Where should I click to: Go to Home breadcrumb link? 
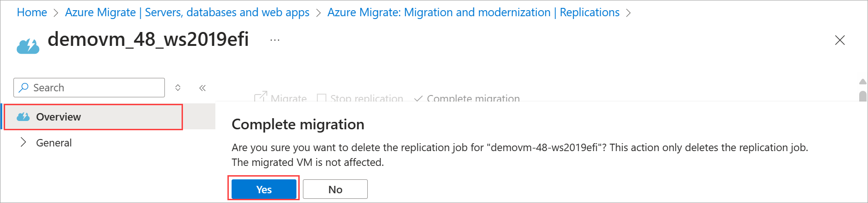click(32, 13)
